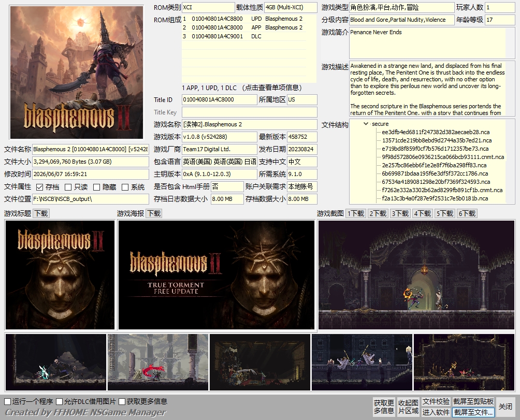Click the 进入软件 button

point(436,412)
